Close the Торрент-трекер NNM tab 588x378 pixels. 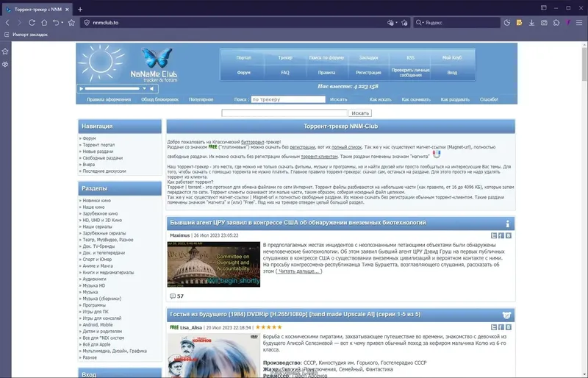pos(67,10)
